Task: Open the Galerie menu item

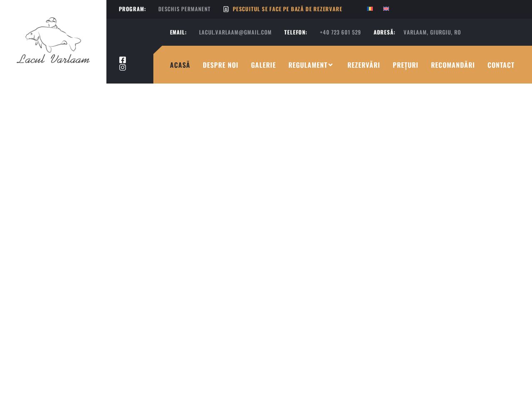Action: [264, 65]
